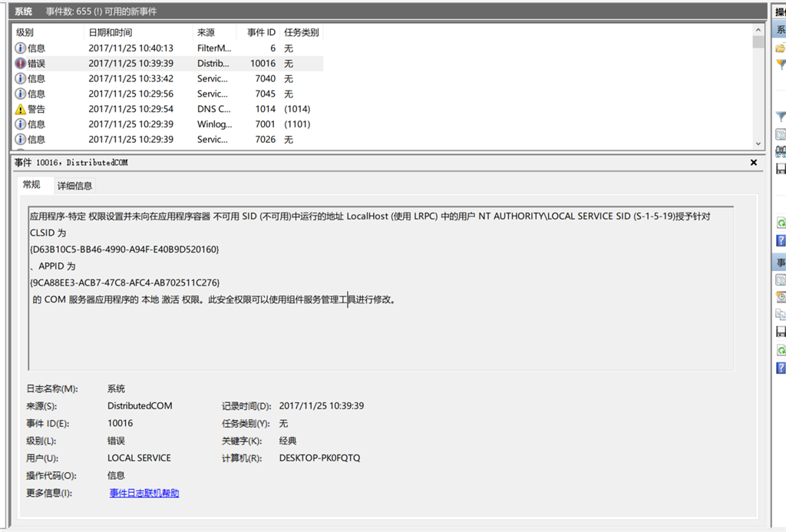The width and height of the screenshot is (786, 532).
Task: Select the row dated 2017/11/25 10:29:54
Action: (x=167, y=109)
